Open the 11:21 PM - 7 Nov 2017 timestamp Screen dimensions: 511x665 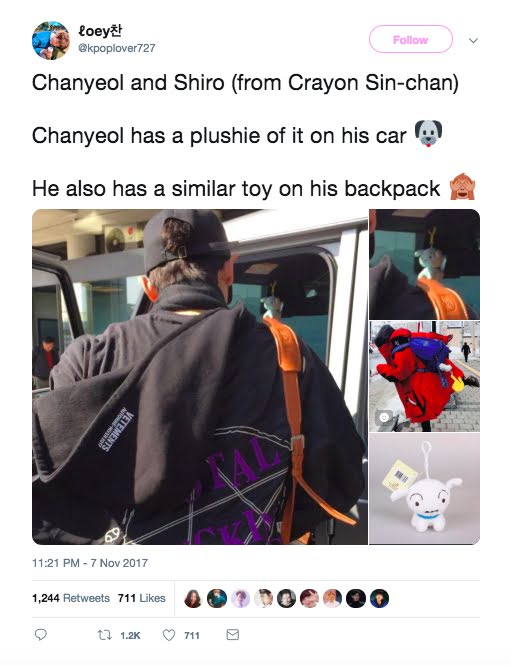(90, 563)
